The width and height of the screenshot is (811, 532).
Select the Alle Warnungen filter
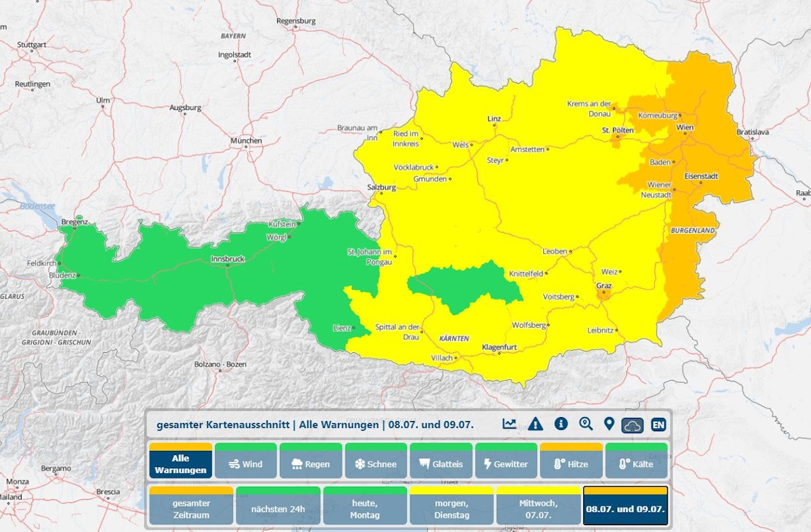pyautogui.click(x=180, y=461)
